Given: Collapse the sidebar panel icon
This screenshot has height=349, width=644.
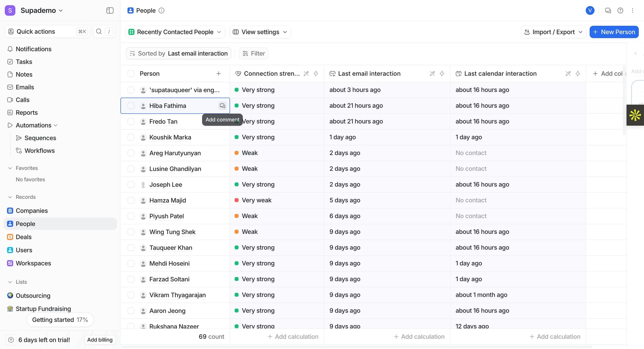Looking at the screenshot, I should 110,10.
